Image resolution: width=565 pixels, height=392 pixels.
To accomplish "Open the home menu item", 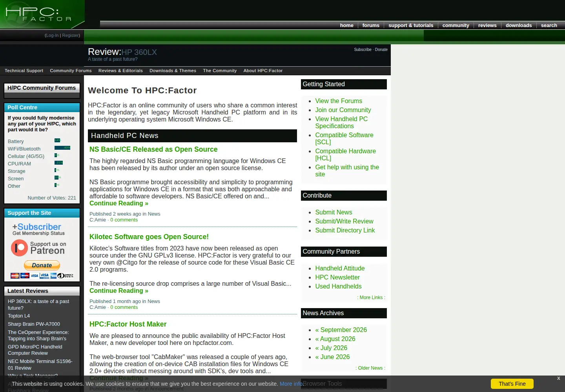I will [346, 25].
